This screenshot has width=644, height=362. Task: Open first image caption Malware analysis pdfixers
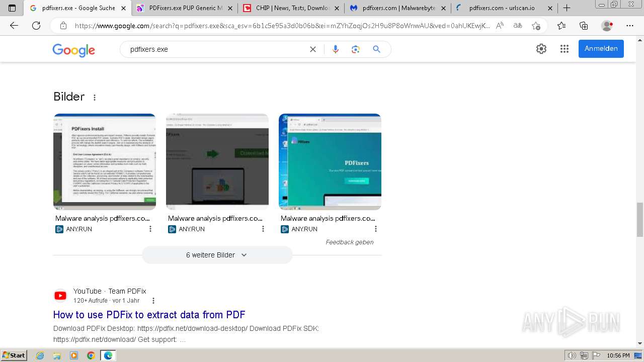pyautogui.click(x=103, y=218)
